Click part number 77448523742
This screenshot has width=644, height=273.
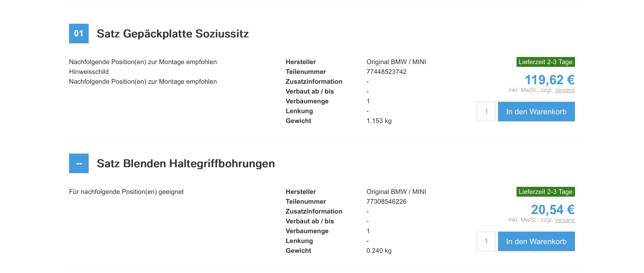(x=386, y=72)
